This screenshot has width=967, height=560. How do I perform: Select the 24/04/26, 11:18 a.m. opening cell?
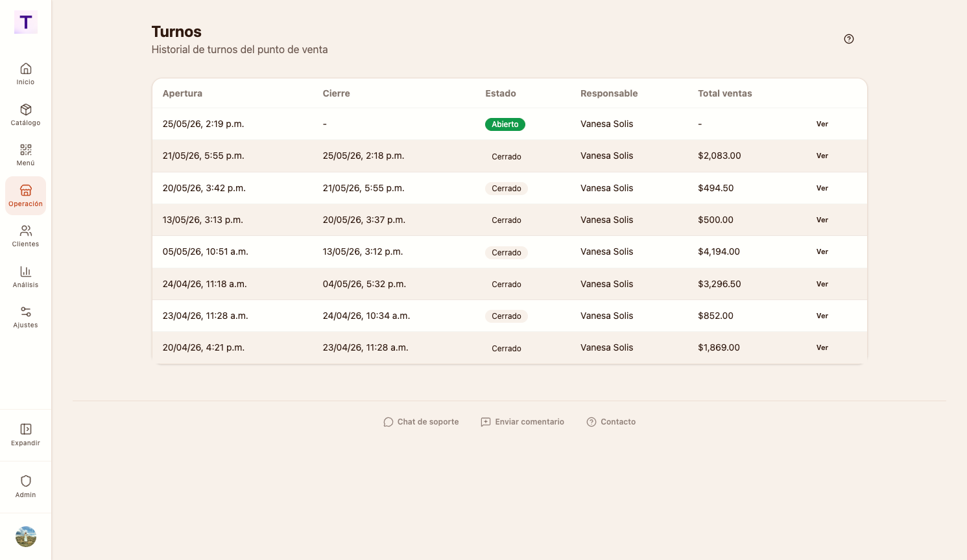(204, 284)
